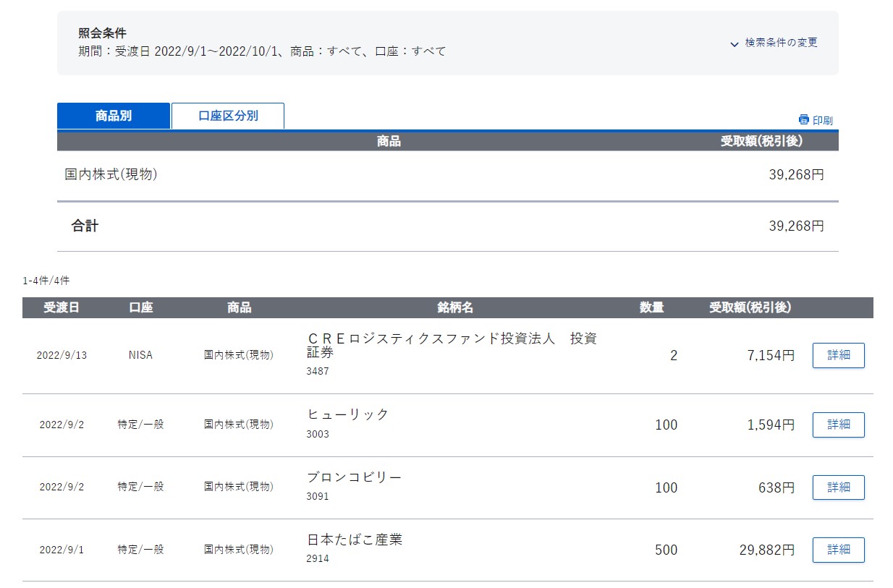This screenshot has height=588, width=893.
Task: Open 詳細 for 日本たばこ産業 row
Action: [838, 550]
